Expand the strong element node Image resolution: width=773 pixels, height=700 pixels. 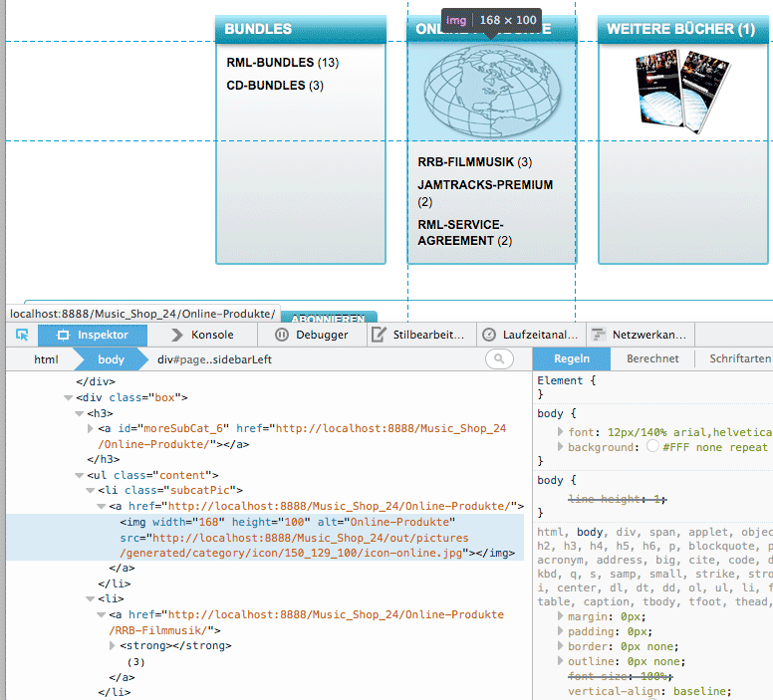(113, 646)
